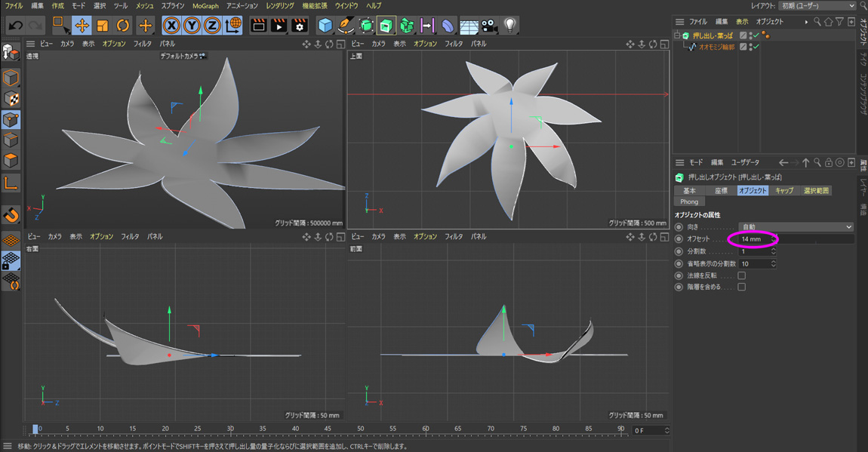Open the レイアウト dropdown
This screenshot has height=452, width=868.
coord(817,6)
